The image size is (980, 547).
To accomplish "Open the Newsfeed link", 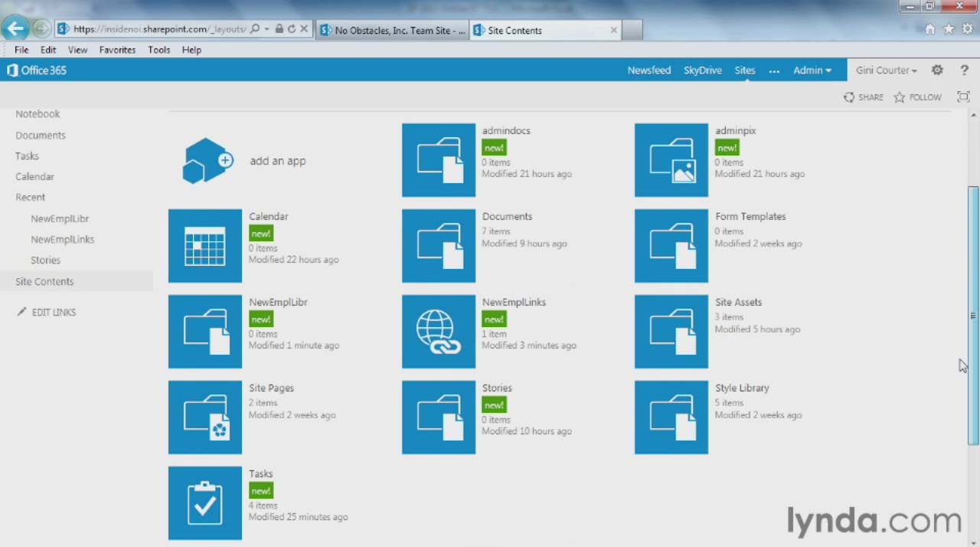I will [648, 70].
